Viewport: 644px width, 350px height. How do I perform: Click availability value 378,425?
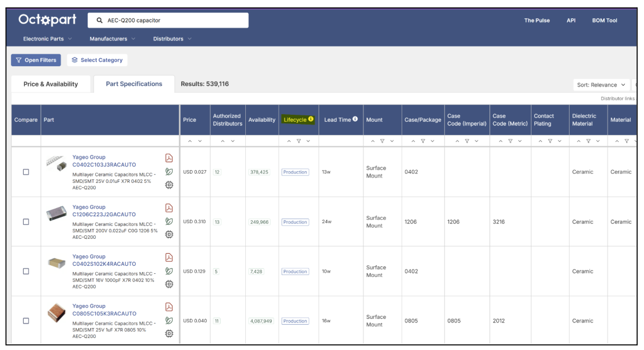point(259,172)
